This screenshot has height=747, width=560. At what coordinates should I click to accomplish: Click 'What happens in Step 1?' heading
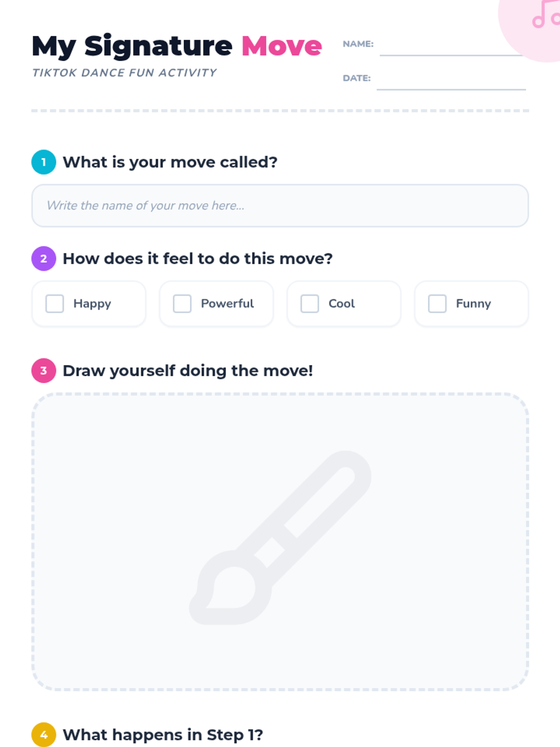(163, 735)
